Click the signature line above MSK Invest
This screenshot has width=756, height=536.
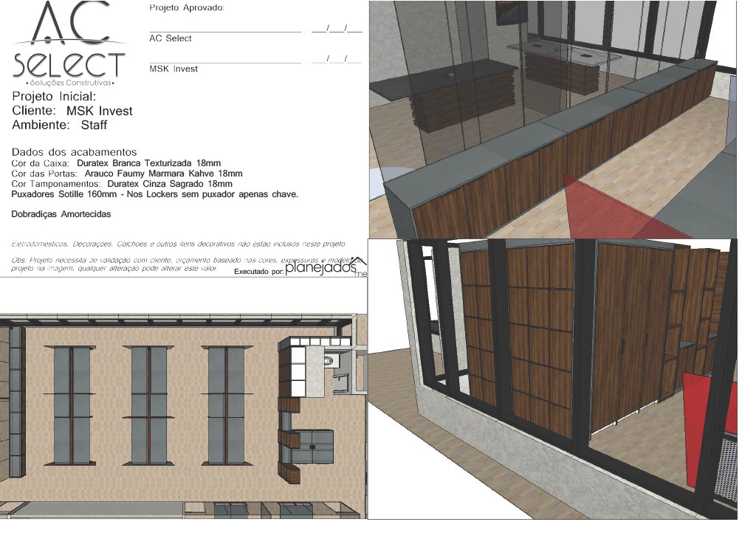(x=225, y=63)
